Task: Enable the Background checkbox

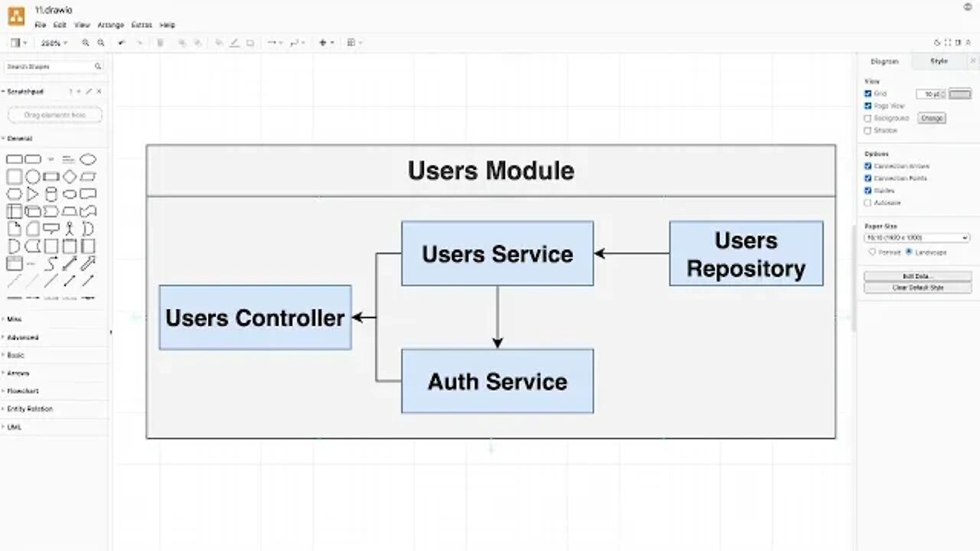Action: tap(868, 118)
